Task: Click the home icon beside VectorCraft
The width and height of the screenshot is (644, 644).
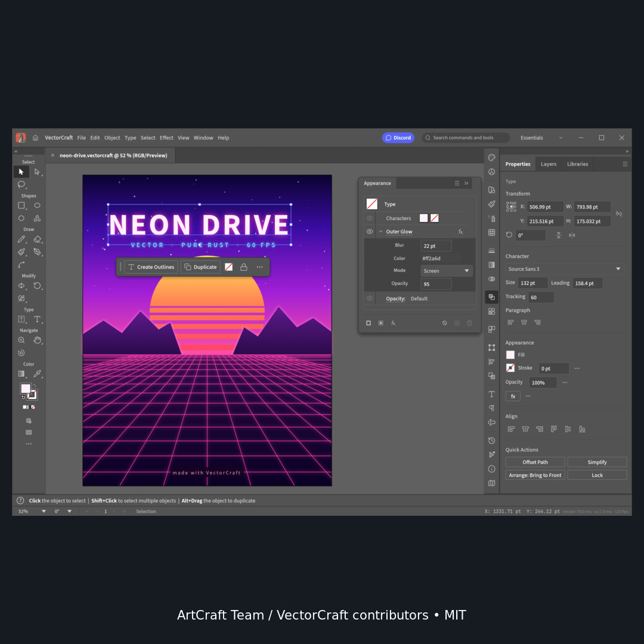Action: [x=36, y=138]
